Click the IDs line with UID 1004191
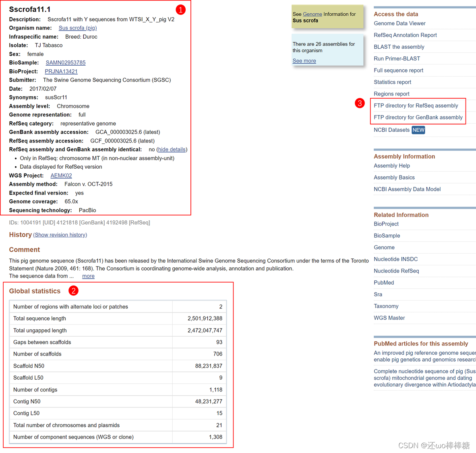Image resolution: width=476 pixels, height=453 pixels. pyautogui.click(x=80, y=223)
